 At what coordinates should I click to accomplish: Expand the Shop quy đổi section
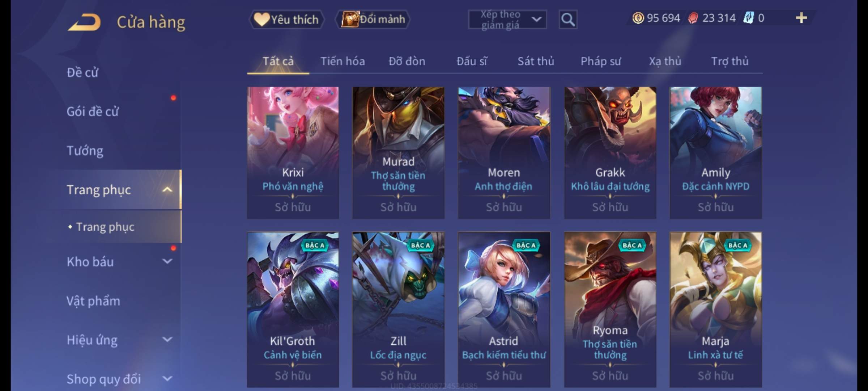tap(167, 379)
